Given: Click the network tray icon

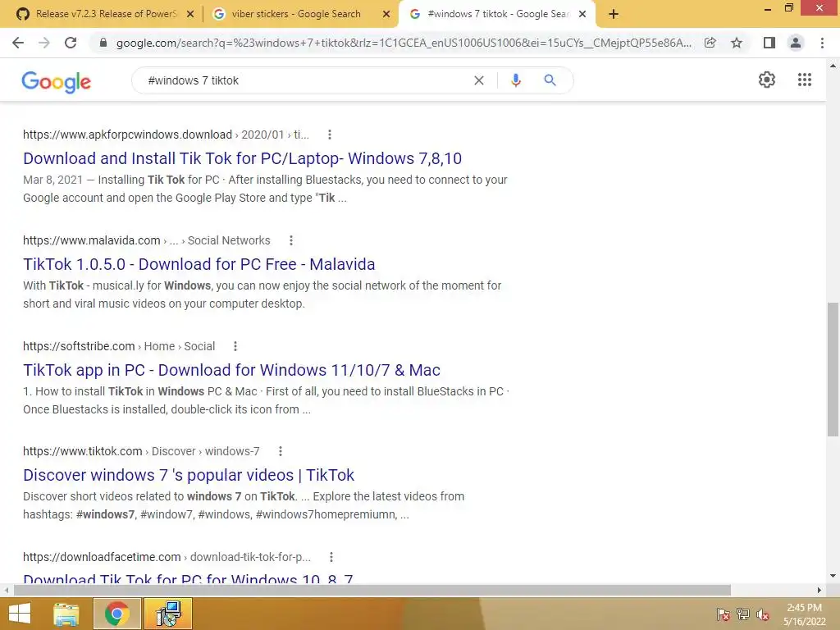Looking at the screenshot, I should point(742,614).
